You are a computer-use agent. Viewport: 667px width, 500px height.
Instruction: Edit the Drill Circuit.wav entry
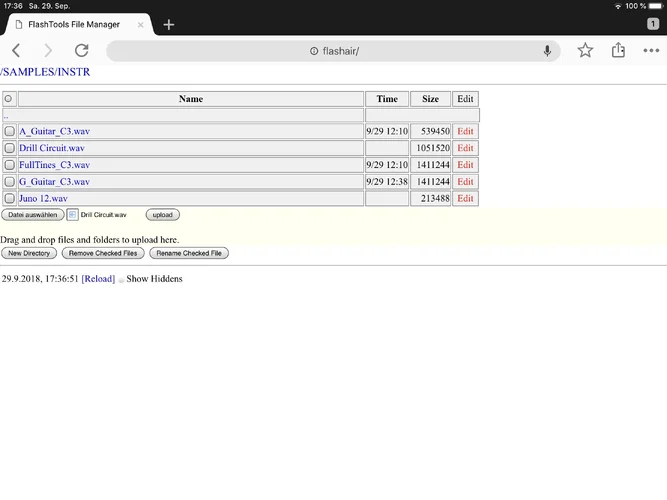[465, 148]
